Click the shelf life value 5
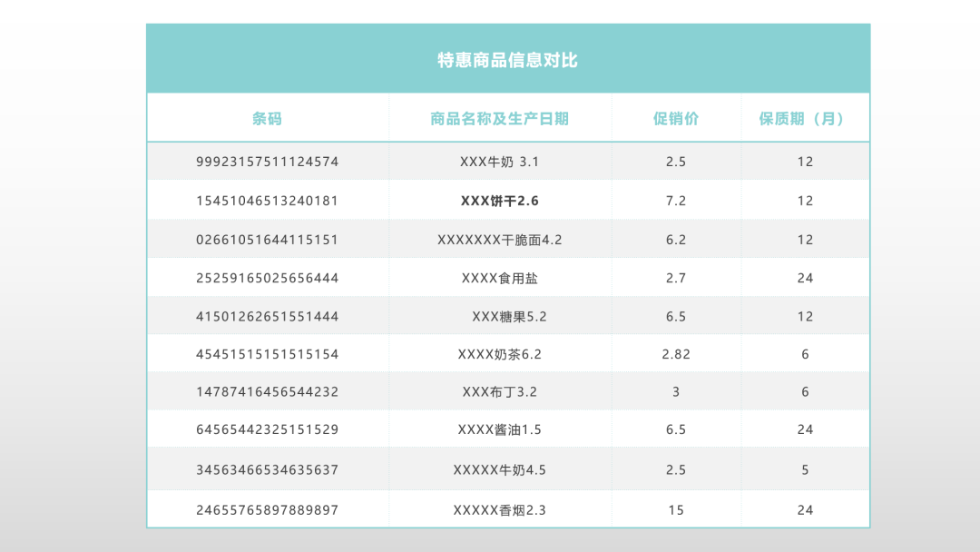This screenshot has height=552, width=980. pos(805,470)
